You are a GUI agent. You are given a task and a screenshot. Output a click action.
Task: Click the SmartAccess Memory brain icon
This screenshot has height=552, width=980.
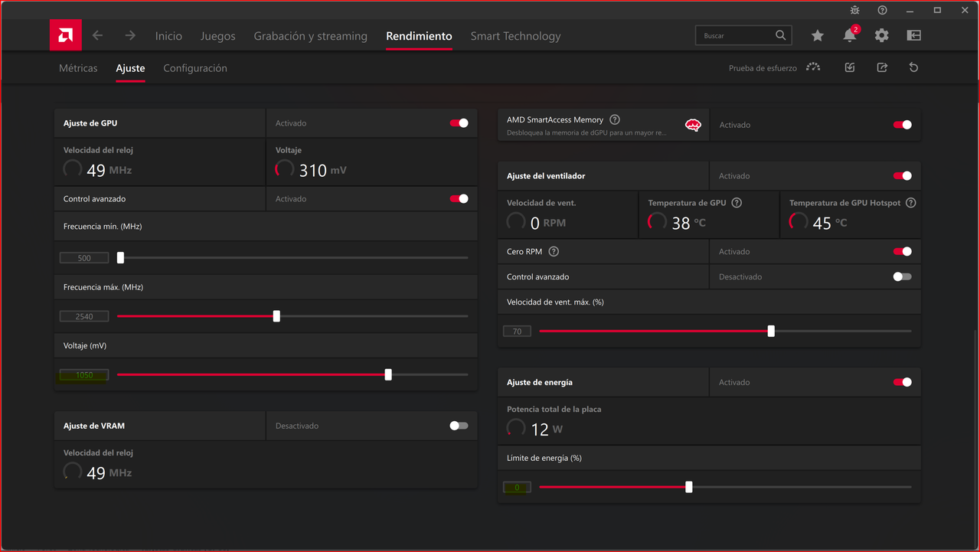[693, 125]
